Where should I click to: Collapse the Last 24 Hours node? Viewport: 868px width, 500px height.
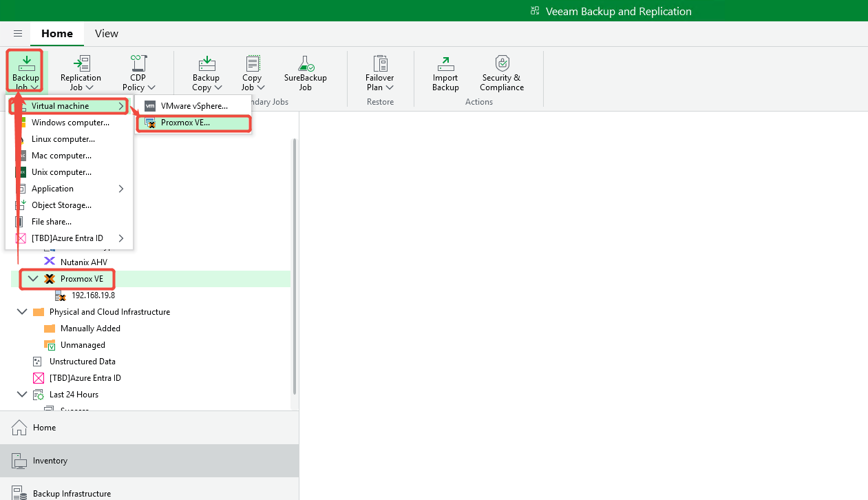[x=22, y=395]
